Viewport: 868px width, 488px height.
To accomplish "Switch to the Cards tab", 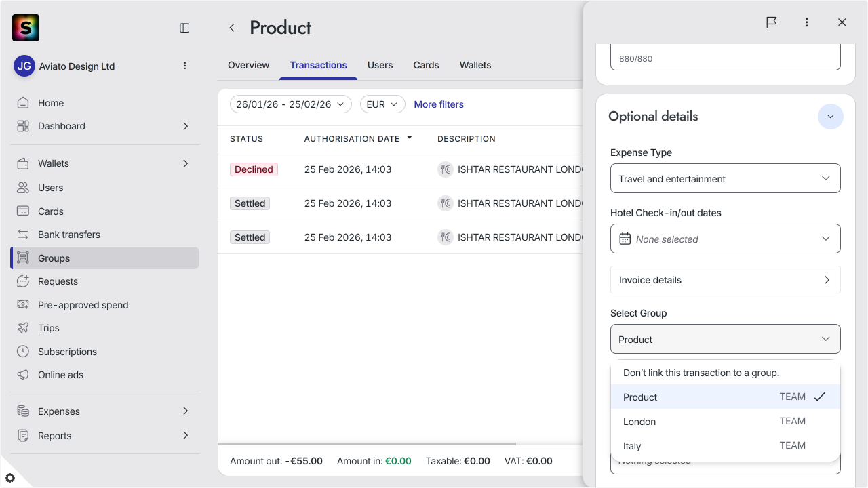I will (426, 65).
